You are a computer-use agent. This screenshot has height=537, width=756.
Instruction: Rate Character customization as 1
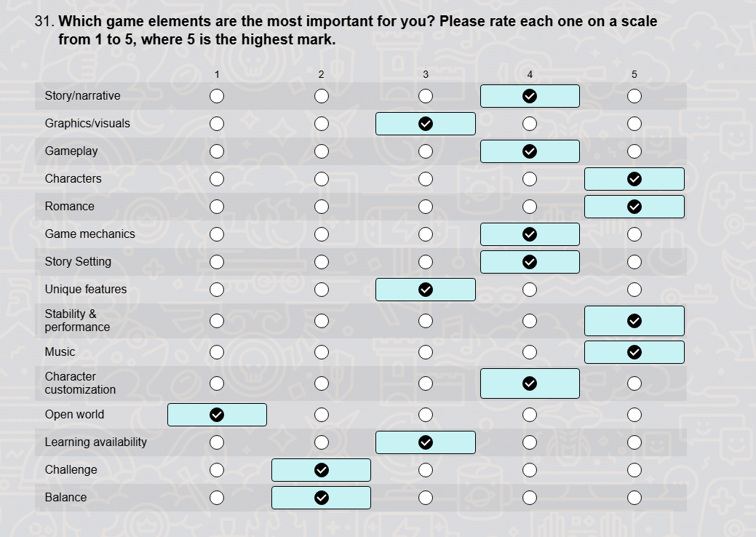pos(217,383)
